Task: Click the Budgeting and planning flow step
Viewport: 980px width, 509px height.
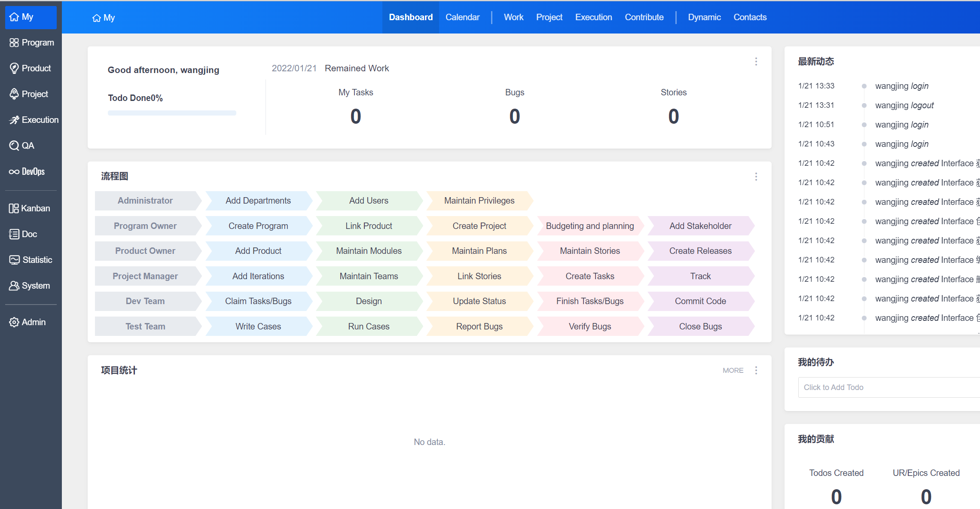Action: (590, 226)
